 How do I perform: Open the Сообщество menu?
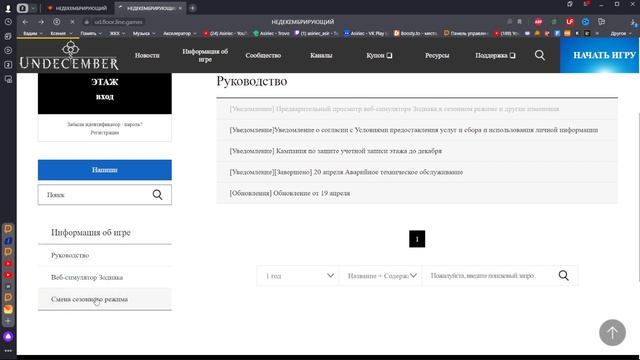tap(263, 55)
